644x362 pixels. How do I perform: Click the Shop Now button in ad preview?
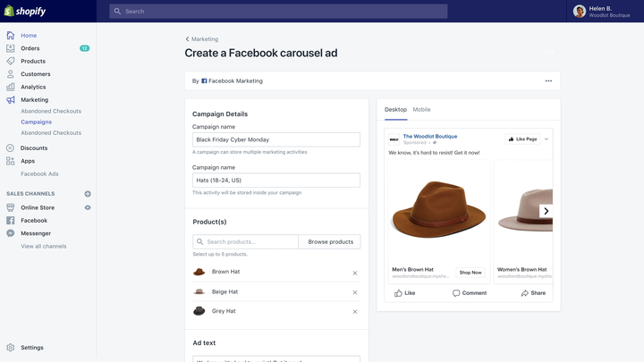[x=470, y=273]
